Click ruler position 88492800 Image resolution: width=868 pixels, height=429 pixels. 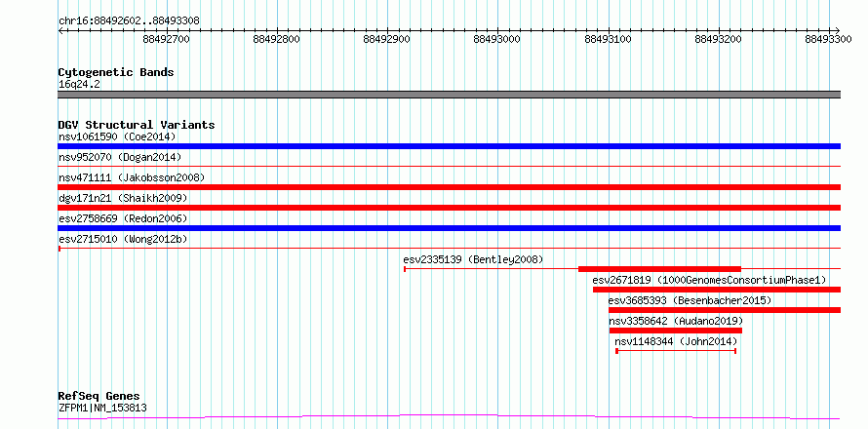[x=277, y=39]
